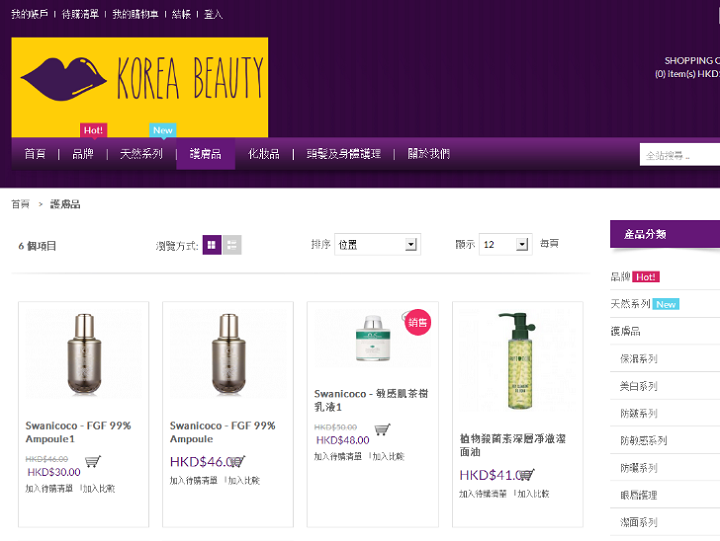Open the 排序 位置 sort dropdown
Viewport: 720px width, 541px height.
377,244
